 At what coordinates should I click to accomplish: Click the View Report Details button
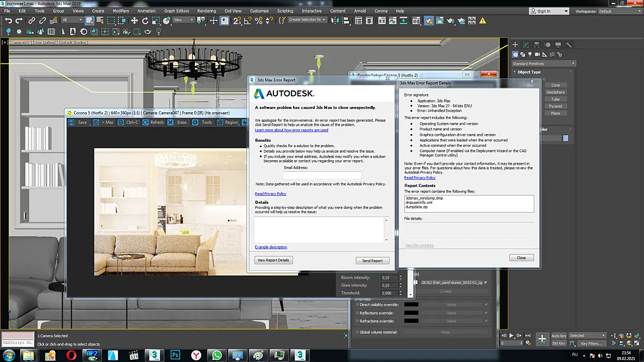tap(273, 260)
